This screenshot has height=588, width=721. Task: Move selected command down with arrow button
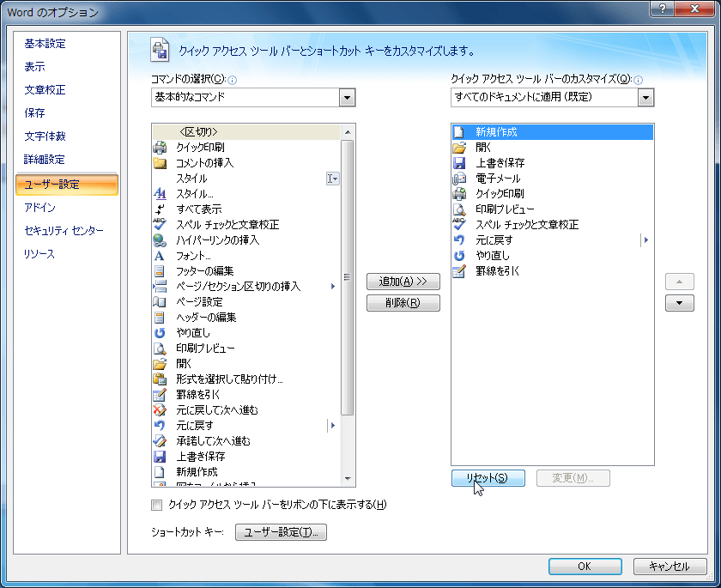point(680,303)
